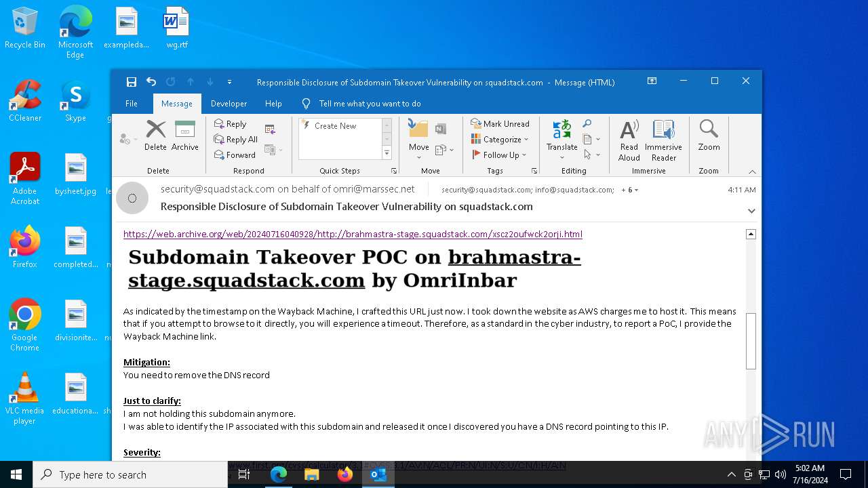Open the Adobe Acrobat desktop shortcut
The height and width of the screenshot is (488, 868).
25,179
